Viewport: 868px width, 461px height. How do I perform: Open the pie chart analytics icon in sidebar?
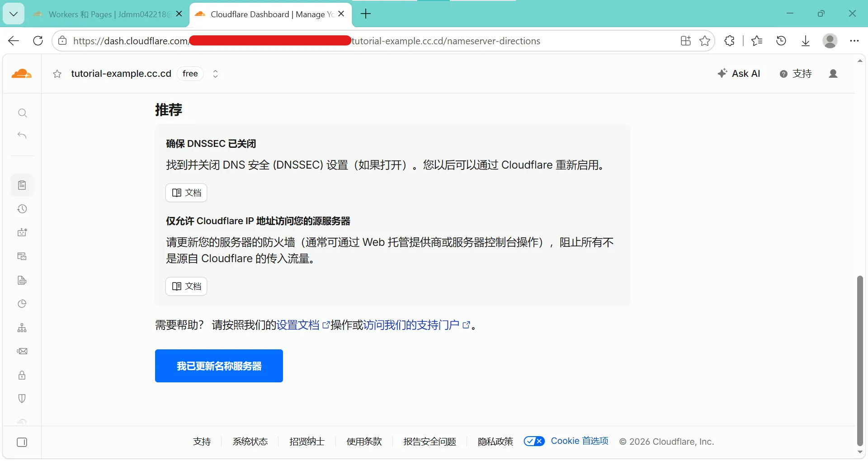[x=22, y=304]
